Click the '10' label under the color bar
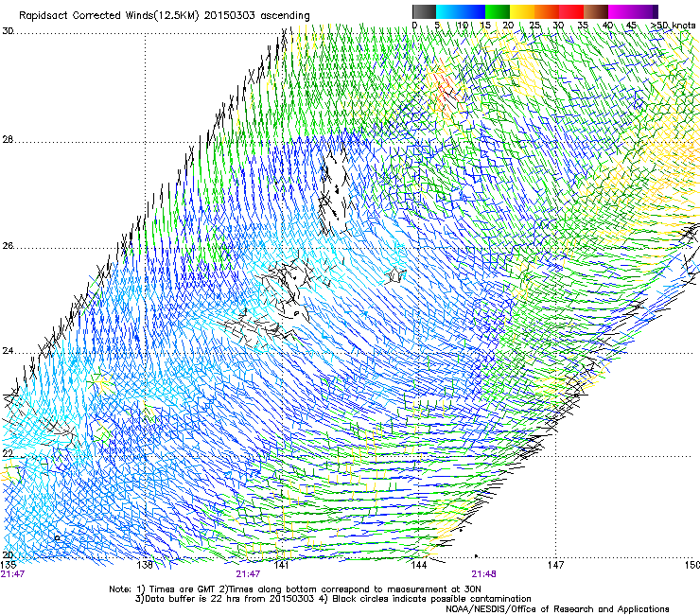 pyautogui.click(x=463, y=26)
